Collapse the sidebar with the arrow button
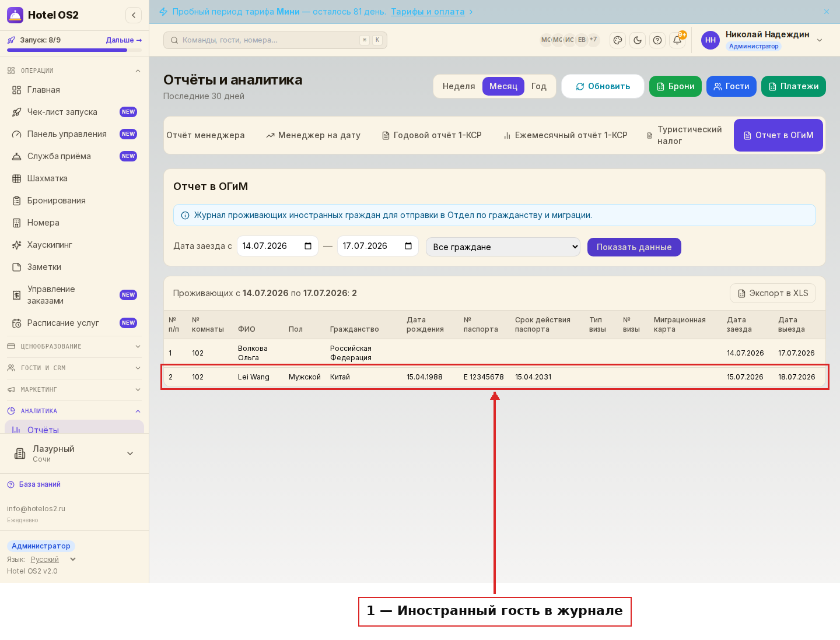Viewport: 840px width, 640px height. coord(134,15)
